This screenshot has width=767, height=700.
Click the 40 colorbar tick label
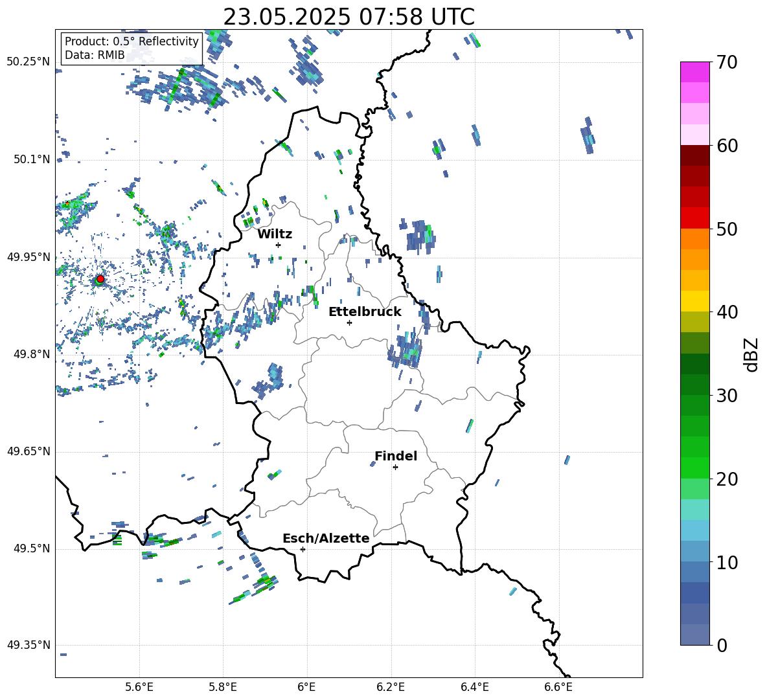coord(726,312)
